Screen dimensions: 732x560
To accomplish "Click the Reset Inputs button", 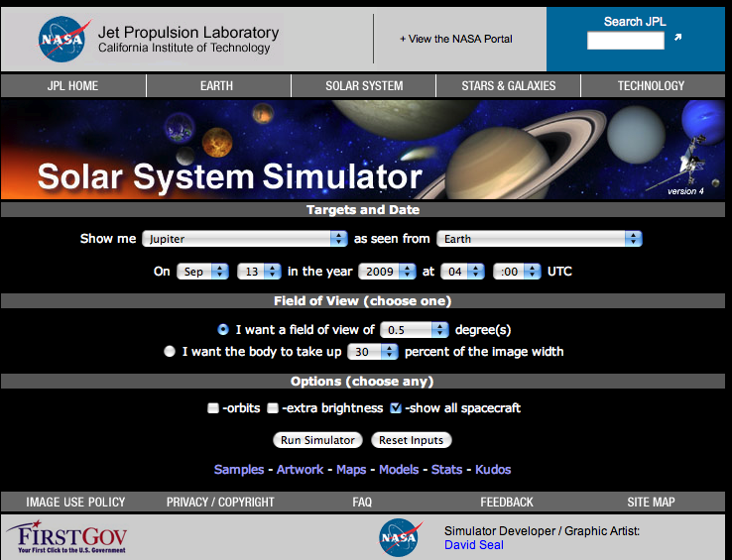I will pos(411,440).
